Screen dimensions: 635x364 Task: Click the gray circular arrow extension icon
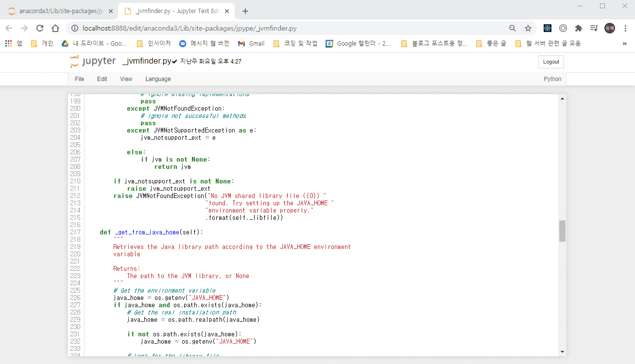(x=563, y=28)
